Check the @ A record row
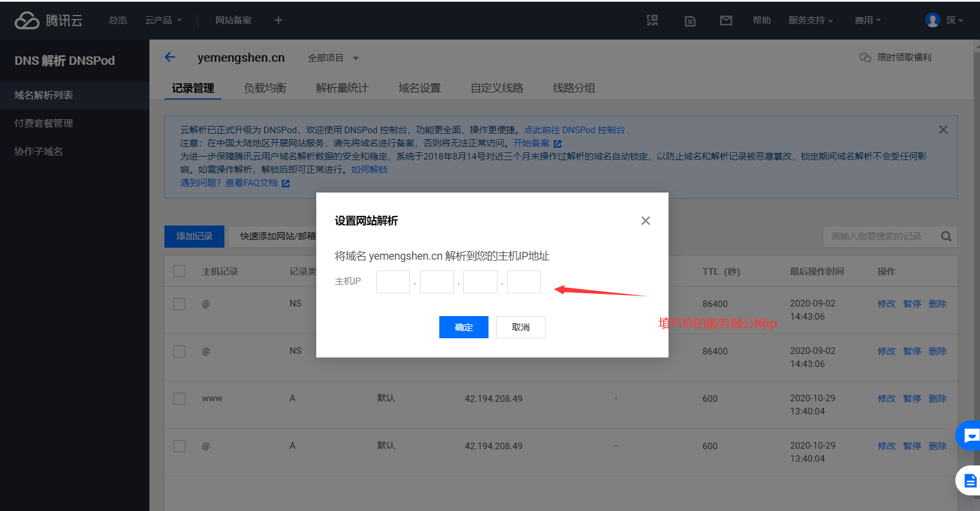This screenshot has height=511, width=980. tap(179, 446)
